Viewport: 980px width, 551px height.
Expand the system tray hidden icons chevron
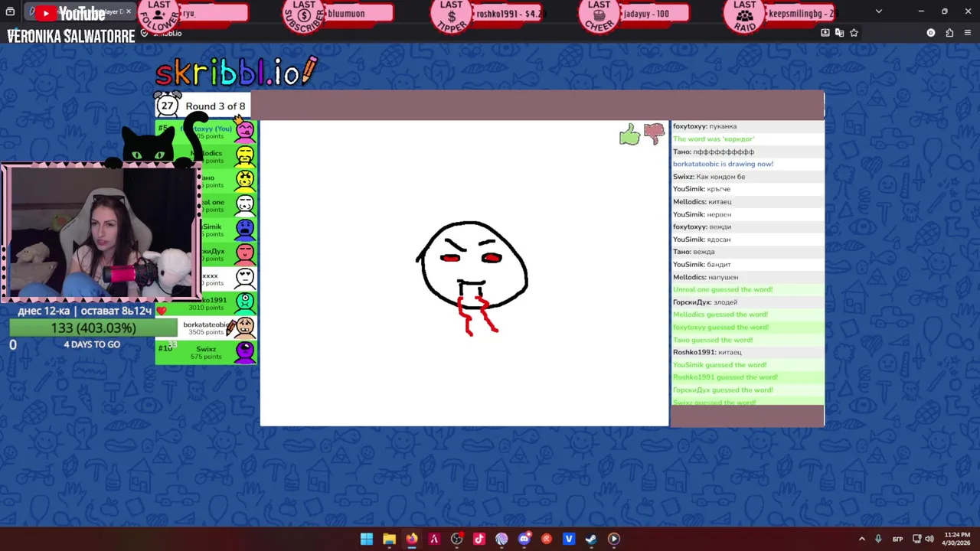[x=861, y=539]
